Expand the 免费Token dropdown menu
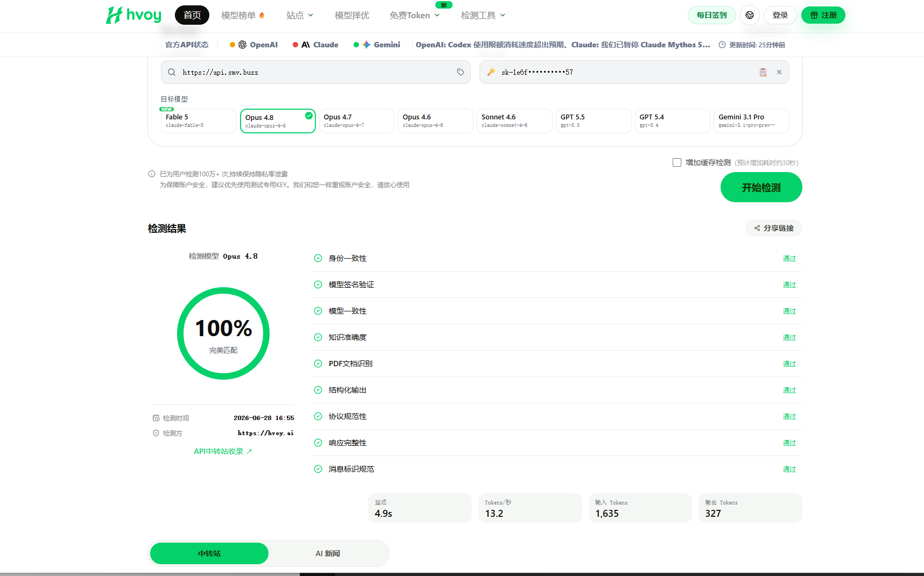Image resolution: width=924 pixels, height=576 pixels. [x=414, y=15]
